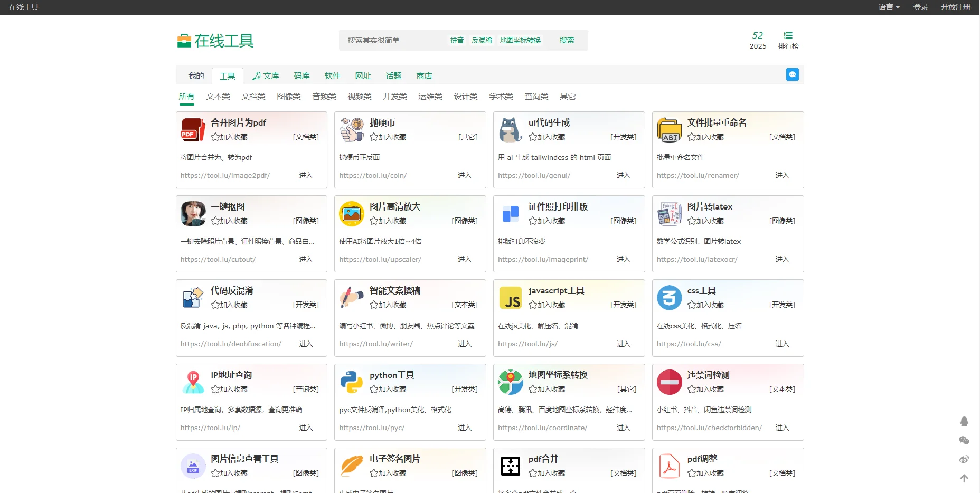This screenshot has width=980, height=493.
Task: Click the notification bell icon in sidebar
Action: 965,421
